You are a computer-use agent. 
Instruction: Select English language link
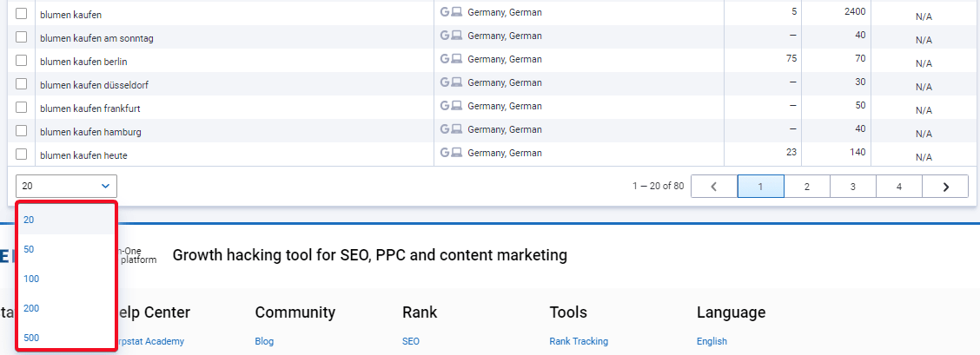pyautogui.click(x=712, y=341)
